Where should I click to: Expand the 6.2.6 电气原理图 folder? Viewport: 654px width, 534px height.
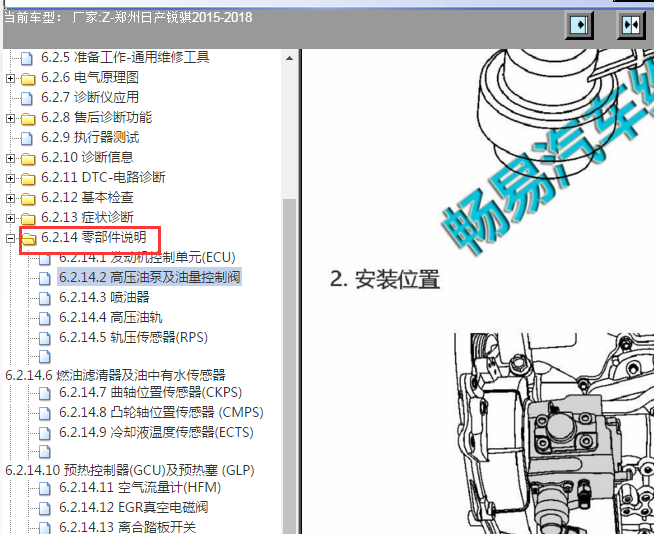click(x=10, y=78)
